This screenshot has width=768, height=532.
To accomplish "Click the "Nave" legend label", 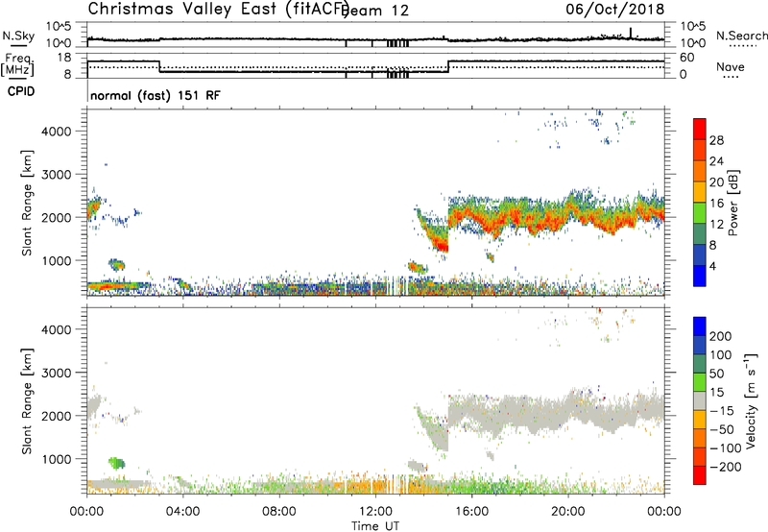I will (731, 66).
